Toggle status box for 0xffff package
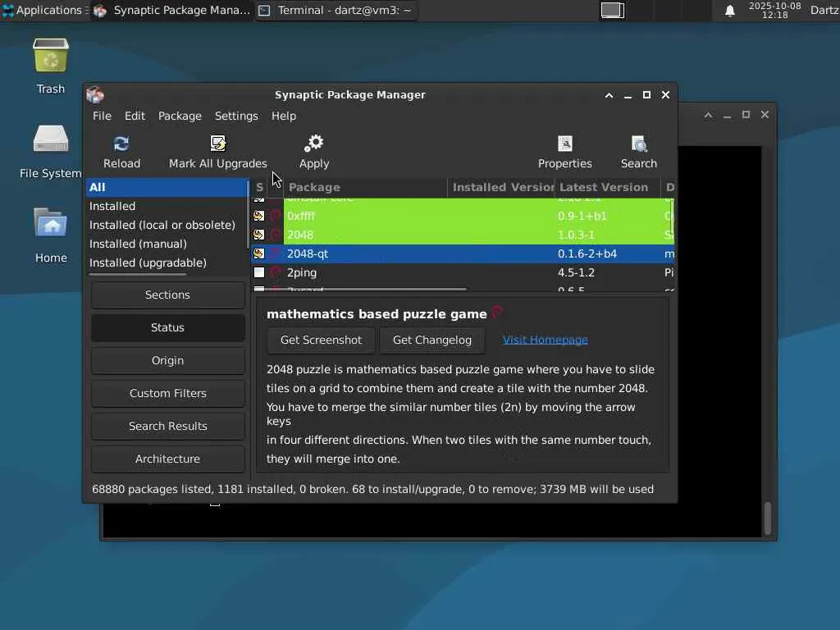The image size is (840, 630). pyautogui.click(x=258, y=216)
